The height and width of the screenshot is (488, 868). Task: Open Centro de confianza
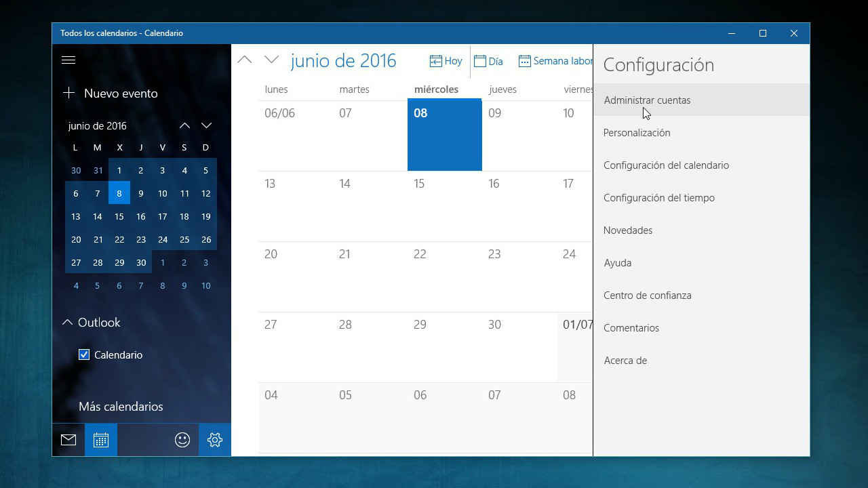(701, 296)
